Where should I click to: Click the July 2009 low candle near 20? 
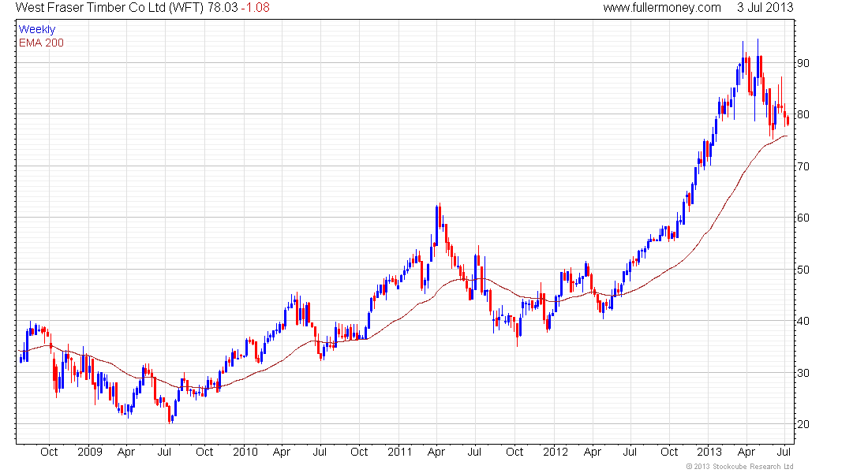170,413
